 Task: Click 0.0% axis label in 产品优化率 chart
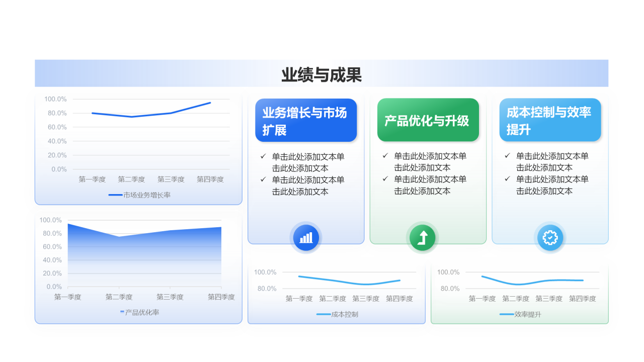54,287
